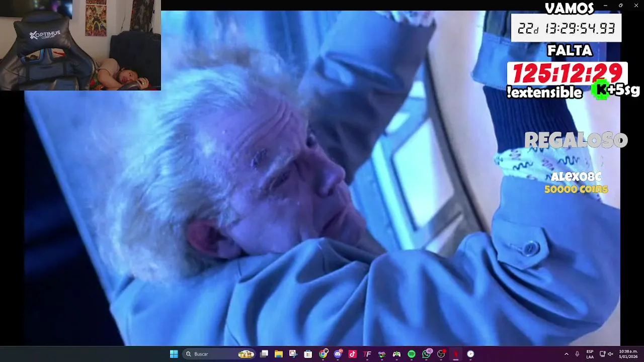Screen dimensions: 644x362
Task: Click the VAMOS heading text
Action: pos(570,8)
